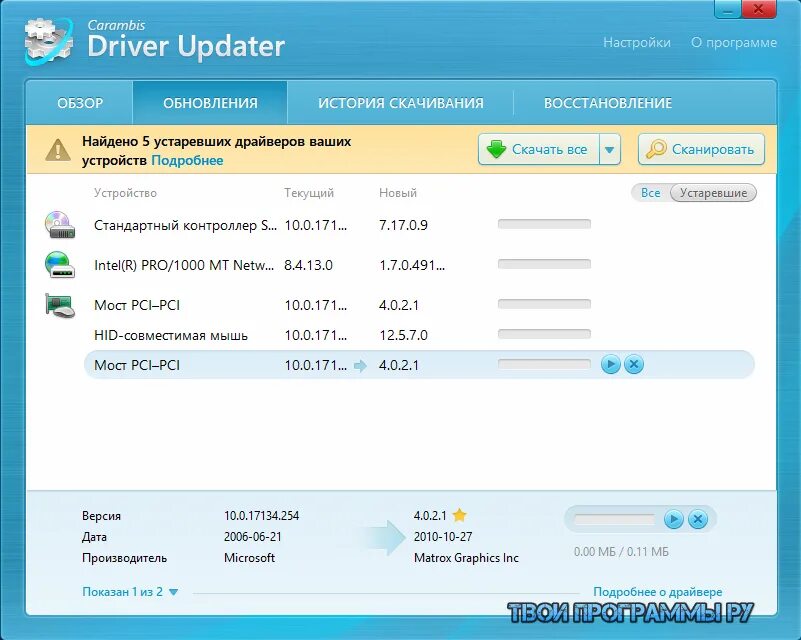801x640 pixels.
Task: Start download for selected Мост PCI–PCI row
Action: tap(610, 365)
